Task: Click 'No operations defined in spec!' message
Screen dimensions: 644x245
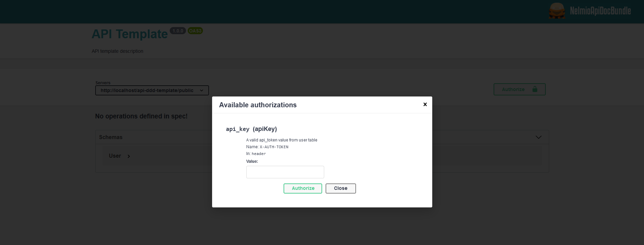Action: click(141, 116)
